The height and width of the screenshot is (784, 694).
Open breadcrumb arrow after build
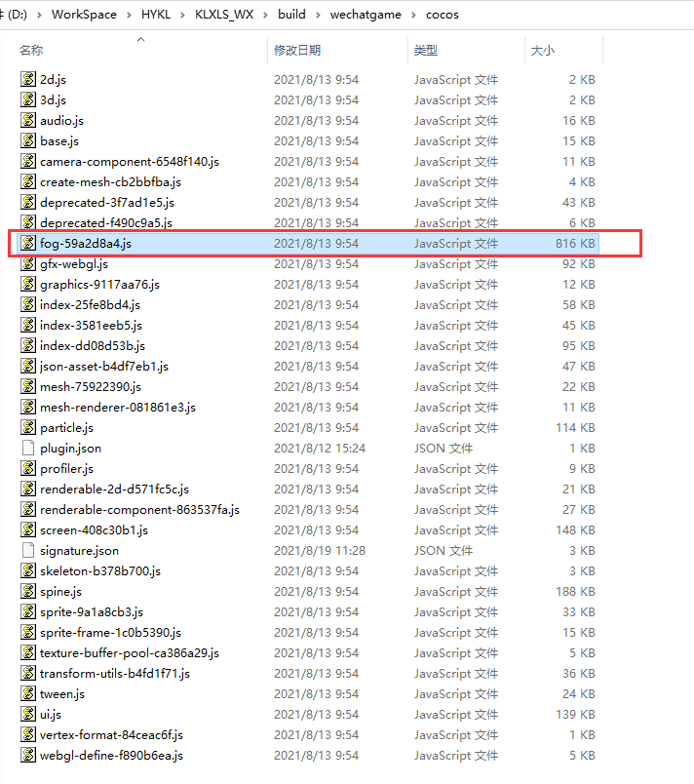pyautogui.click(x=318, y=15)
